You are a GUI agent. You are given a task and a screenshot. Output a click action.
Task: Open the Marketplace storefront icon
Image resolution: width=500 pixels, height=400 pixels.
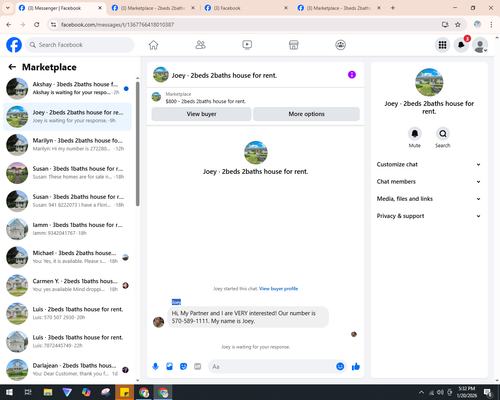(294, 45)
